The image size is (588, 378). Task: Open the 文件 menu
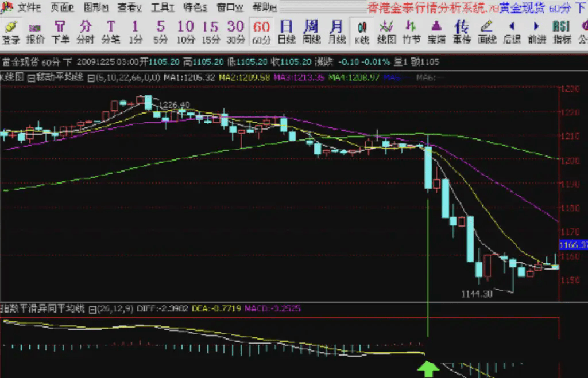[x=29, y=7]
